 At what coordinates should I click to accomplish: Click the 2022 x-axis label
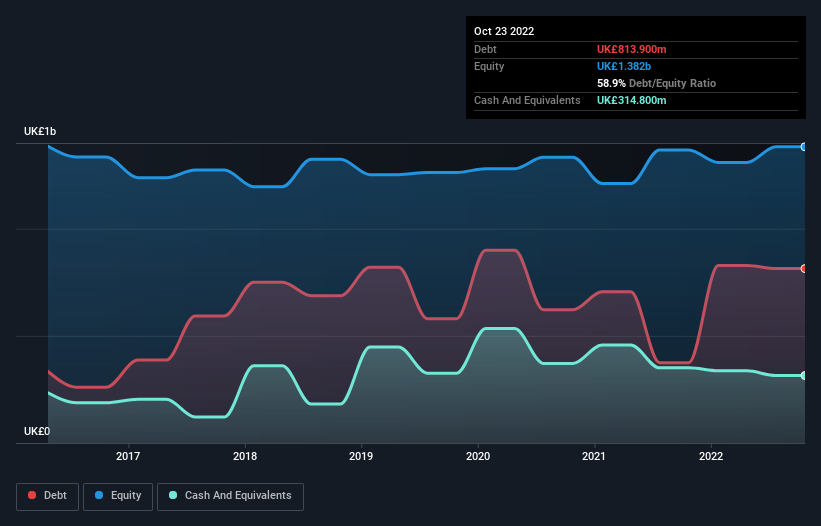coord(711,456)
